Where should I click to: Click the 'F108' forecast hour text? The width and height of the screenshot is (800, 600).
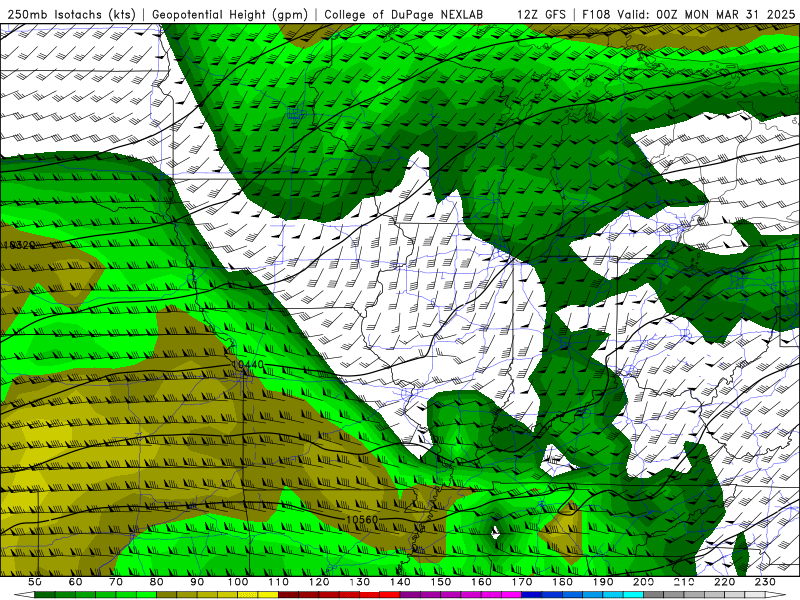(x=597, y=14)
